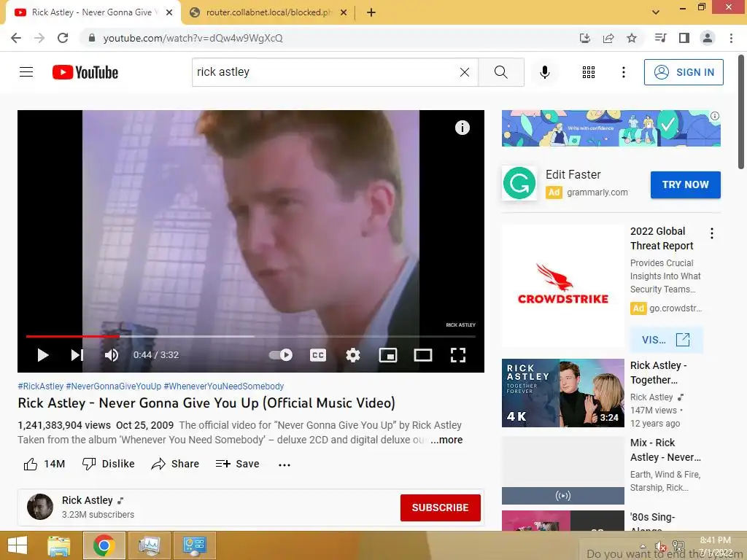Screen dimensions: 747x560
Task: Open the Windows Start button
Action: coord(18,545)
